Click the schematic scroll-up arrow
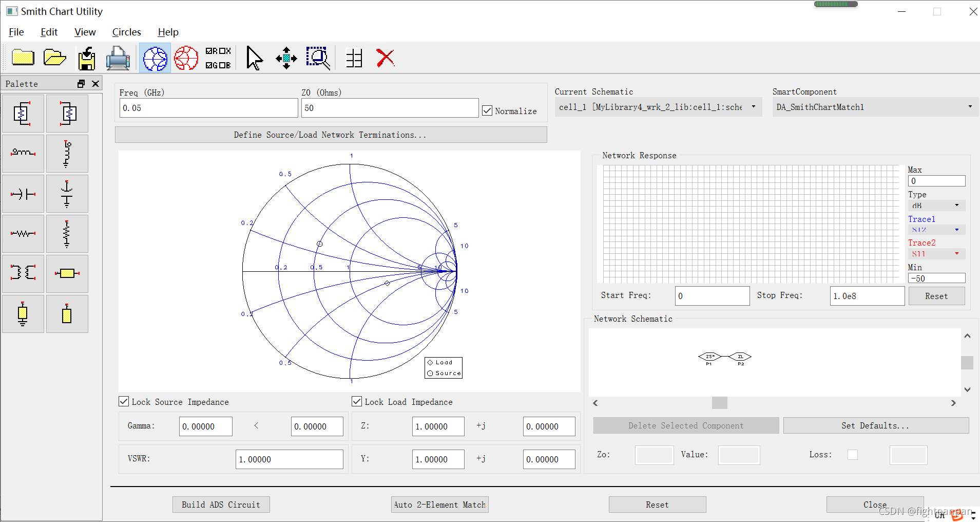 967,336
